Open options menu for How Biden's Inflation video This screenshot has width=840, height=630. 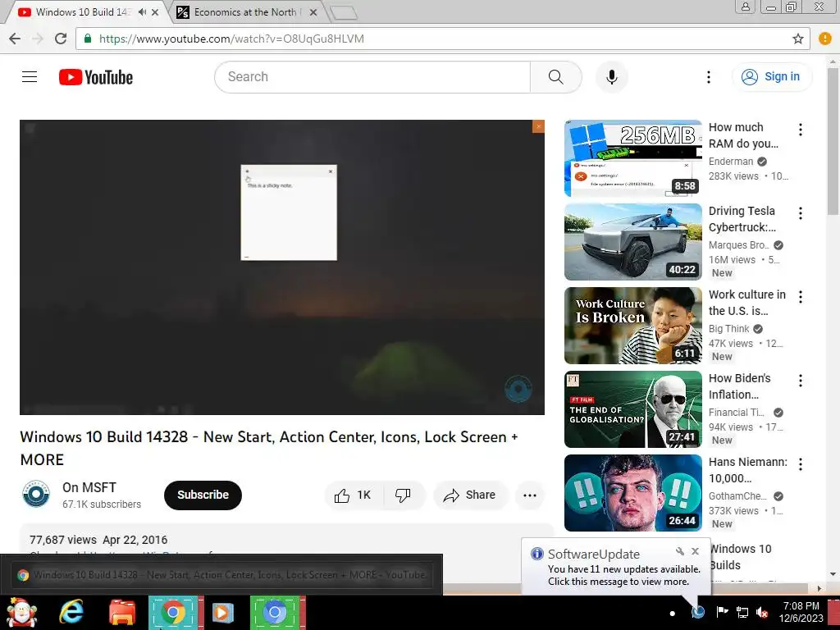click(801, 381)
